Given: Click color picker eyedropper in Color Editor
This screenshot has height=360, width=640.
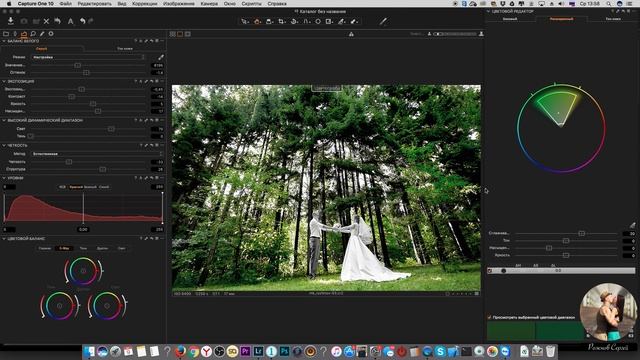Looking at the screenshot, I should pos(632,225).
